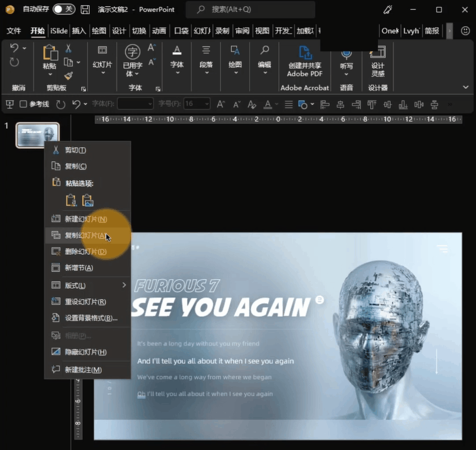
Task: Click the Clear Formatting icon in quick toolbar
Action: [251, 104]
